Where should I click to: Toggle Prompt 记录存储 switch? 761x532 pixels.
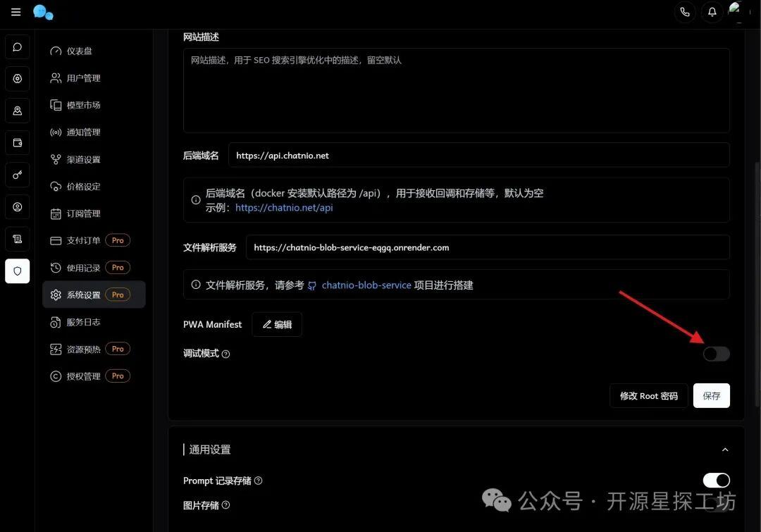[717, 481]
